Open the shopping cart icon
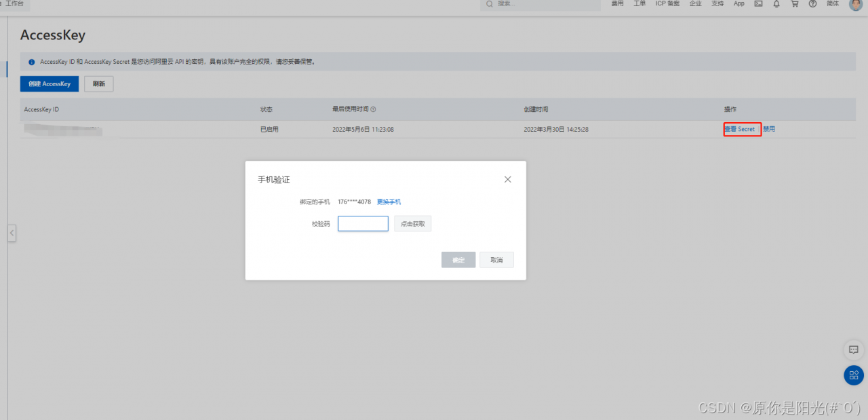868x420 pixels. pyautogui.click(x=794, y=5)
